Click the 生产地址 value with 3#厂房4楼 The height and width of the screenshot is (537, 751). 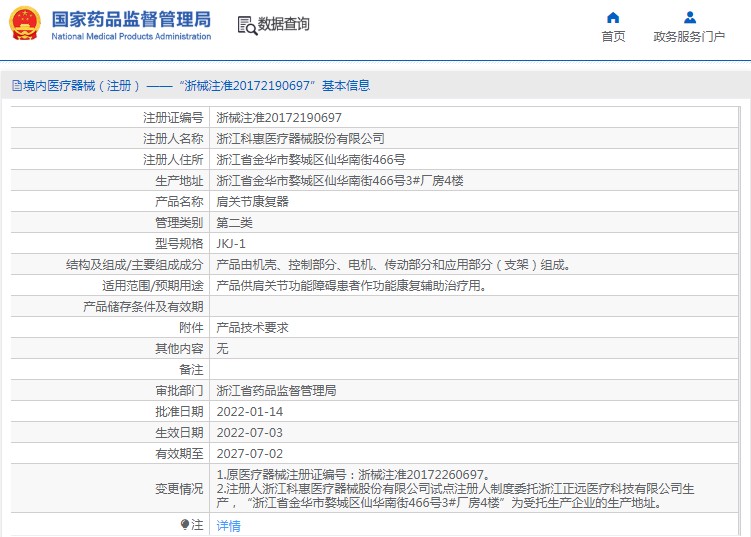pyautogui.click(x=340, y=181)
